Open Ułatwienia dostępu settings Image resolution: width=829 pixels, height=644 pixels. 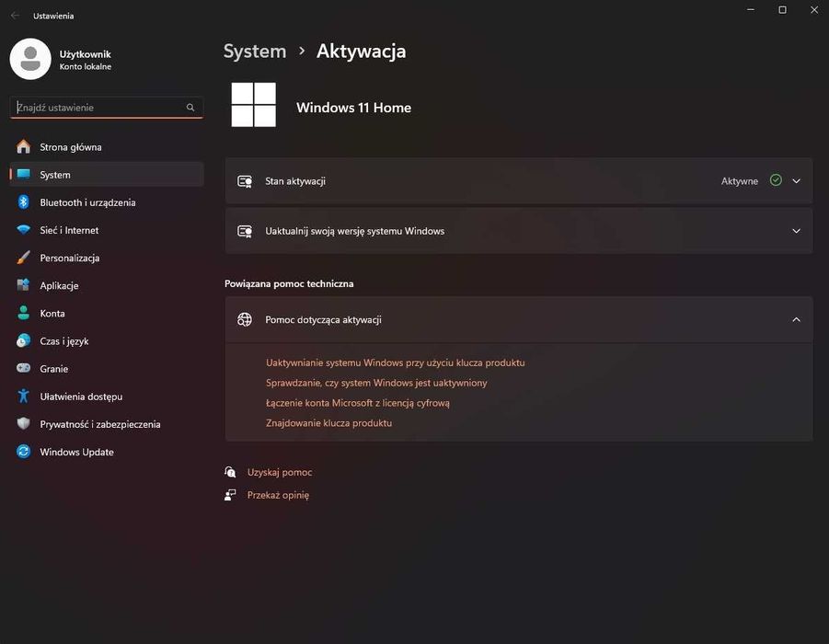pyautogui.click(x=107, y=397)
